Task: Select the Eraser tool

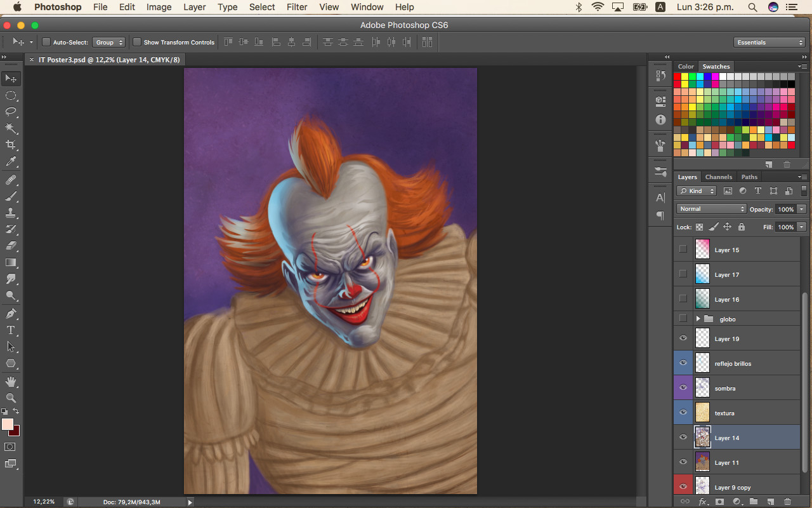Action: (11, 246)
